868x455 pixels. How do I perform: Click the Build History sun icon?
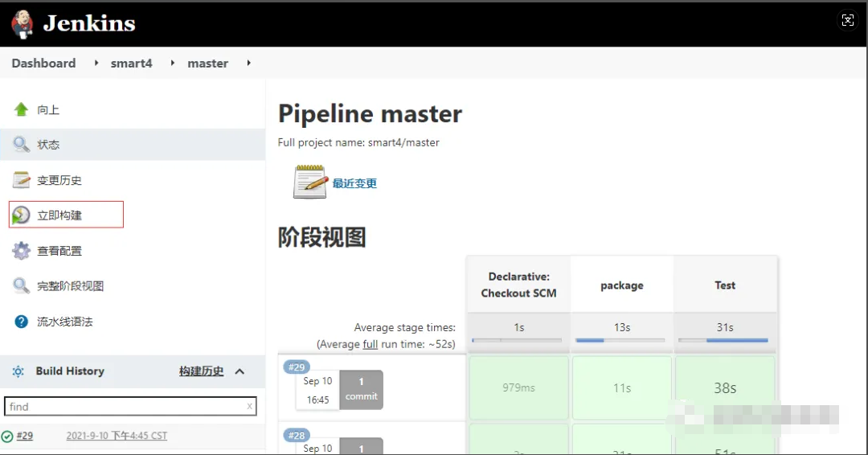18,371
